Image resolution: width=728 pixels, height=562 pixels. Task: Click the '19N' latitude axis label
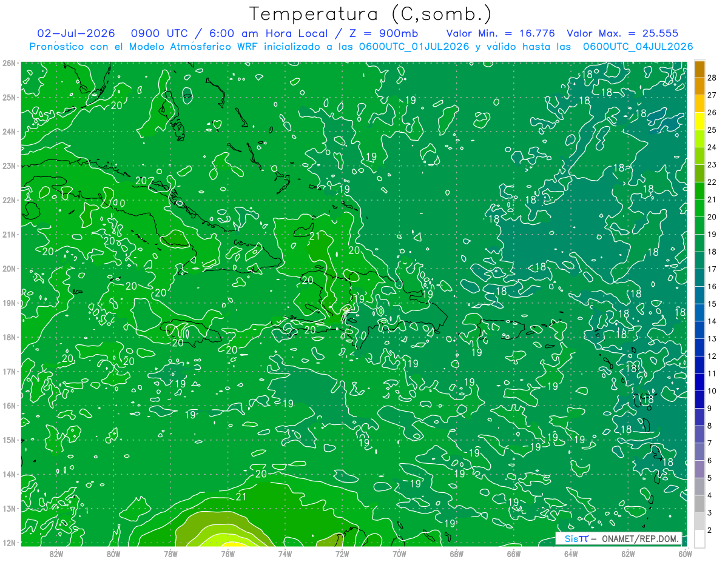pyautogui.click(x=9, y=303)
